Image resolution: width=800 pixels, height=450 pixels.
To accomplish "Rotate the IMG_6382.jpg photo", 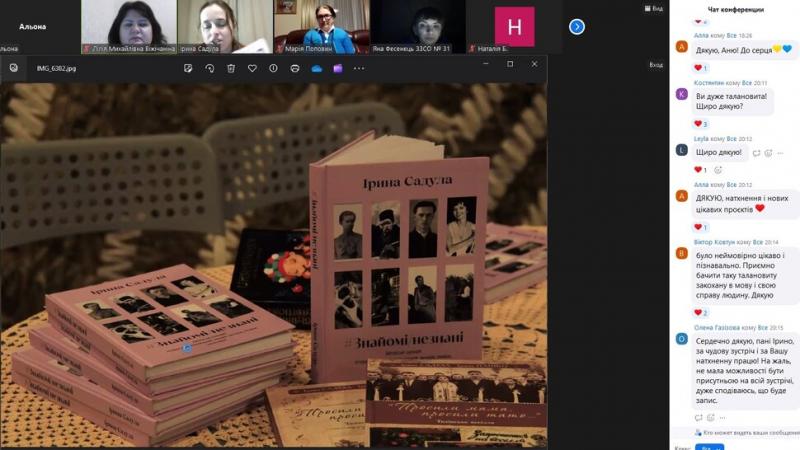I will 210,68.
